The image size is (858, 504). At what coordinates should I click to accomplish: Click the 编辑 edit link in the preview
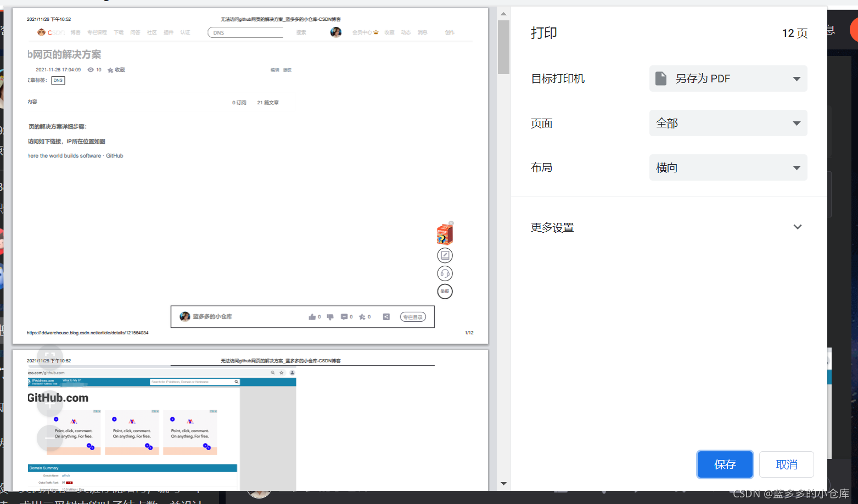[x=275, y=70]
